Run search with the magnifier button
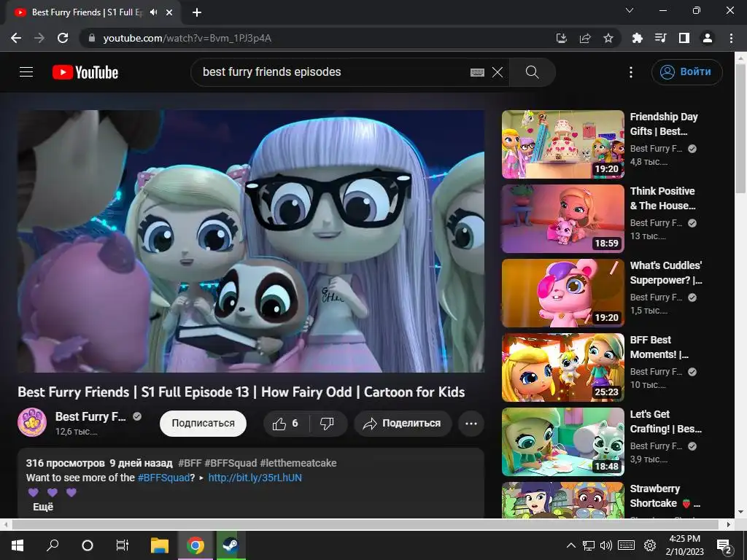Image resolution: width=747 pixels, height=560 pixels. (x=532, y=72)
